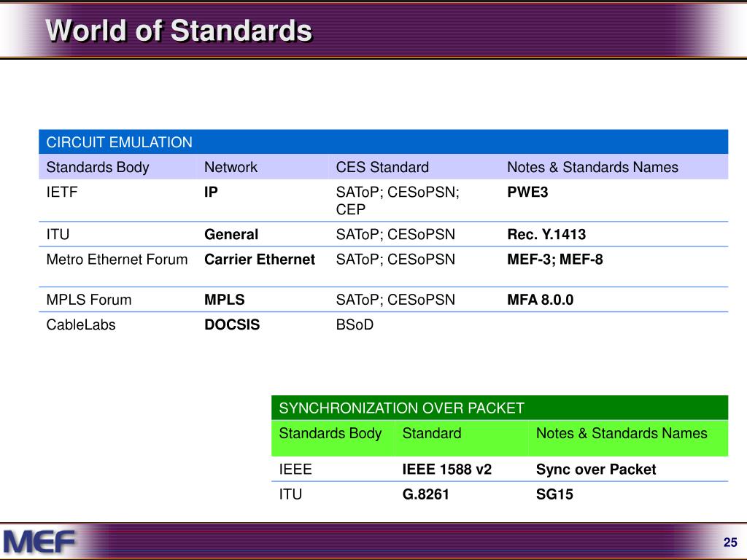This screenshot has height=560, width=747.
Task: Select 'SAToP; CESoPSN; CEP' in the IETF row
Action: [x=398, y=201]
